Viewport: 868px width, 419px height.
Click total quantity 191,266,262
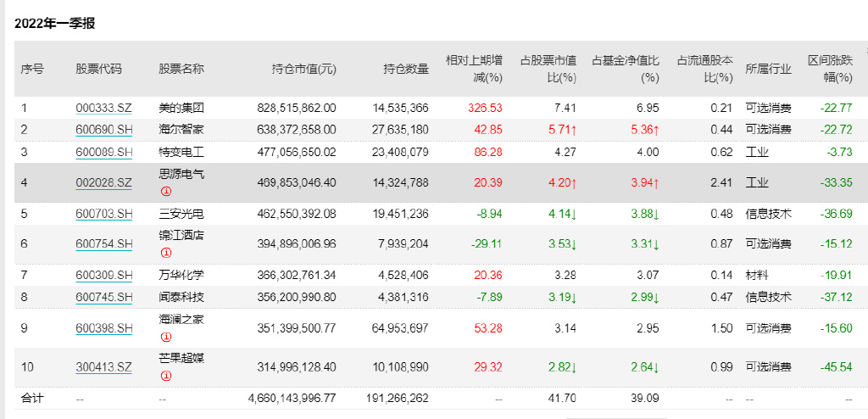point(397,398)
